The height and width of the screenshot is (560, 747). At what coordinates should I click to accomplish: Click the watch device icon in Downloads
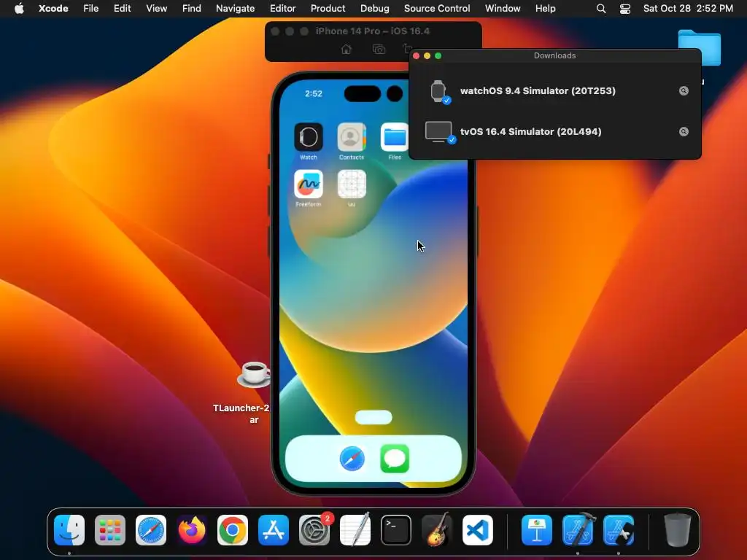pyautogui.click(x=438, y=91)
